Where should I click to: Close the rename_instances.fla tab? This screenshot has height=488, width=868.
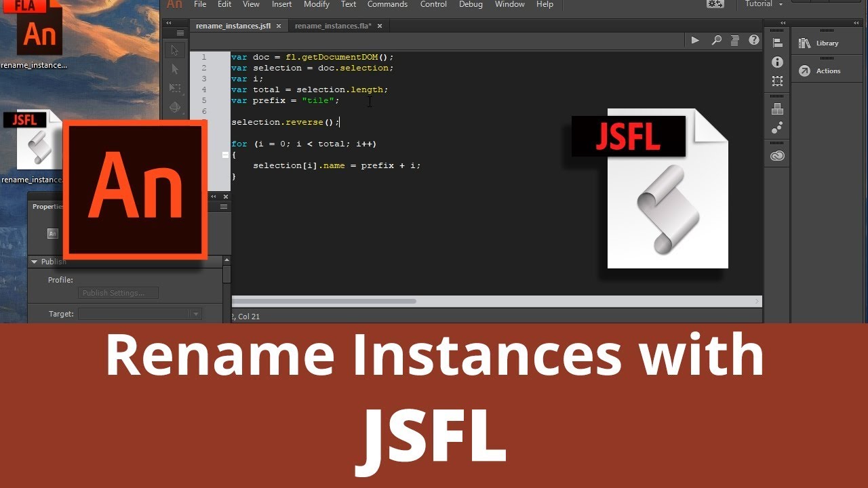click(380, 26)
